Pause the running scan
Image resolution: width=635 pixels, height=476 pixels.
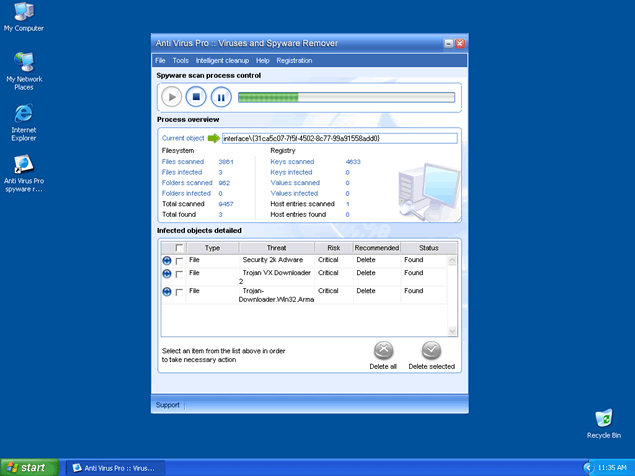221,97
